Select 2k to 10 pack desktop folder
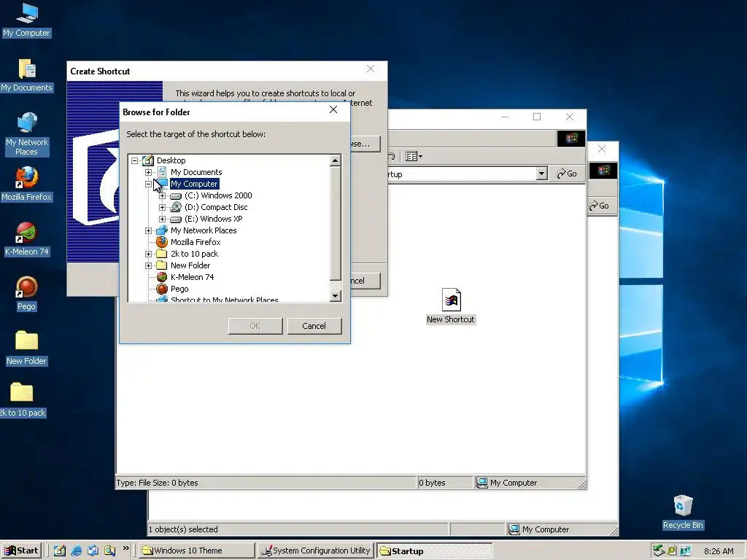The image size is (747, 560). coord(22,399)
